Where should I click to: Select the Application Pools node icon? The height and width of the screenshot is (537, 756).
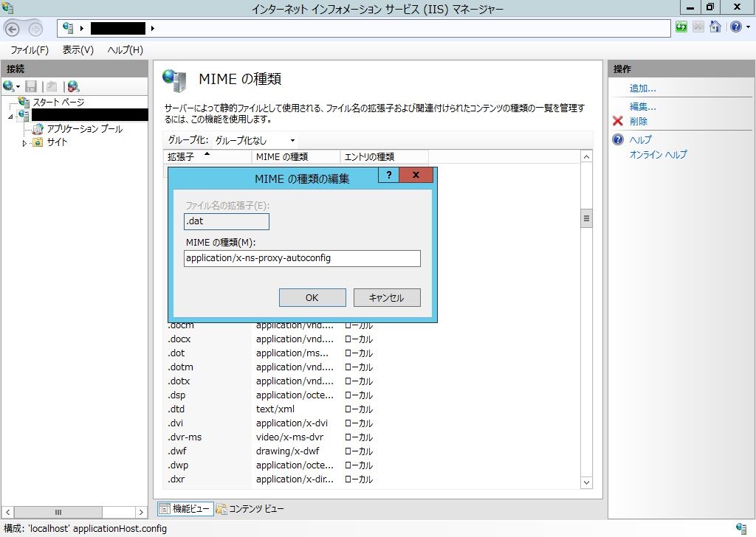coord(36,130)
